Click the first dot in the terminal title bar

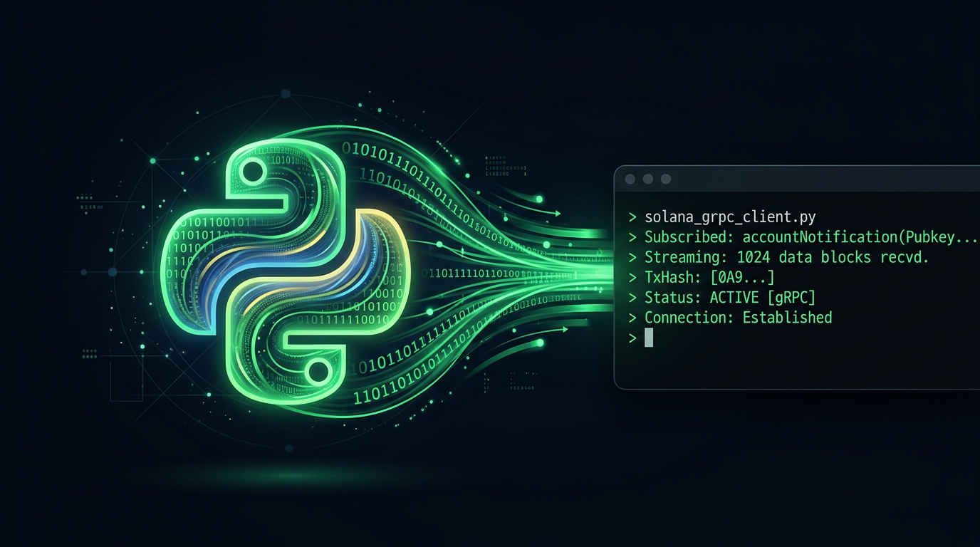pyautogui.click(x=630, y=179)
